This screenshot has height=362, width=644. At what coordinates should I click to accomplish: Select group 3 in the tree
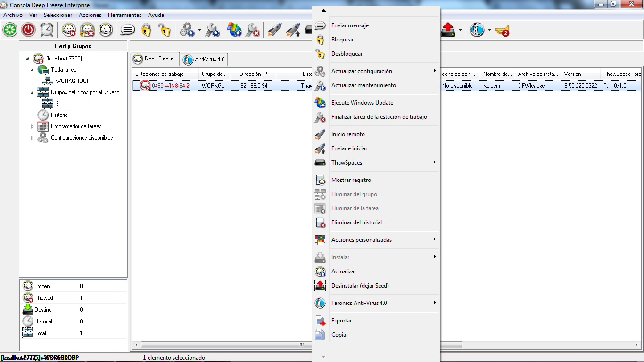coord(57,104)
